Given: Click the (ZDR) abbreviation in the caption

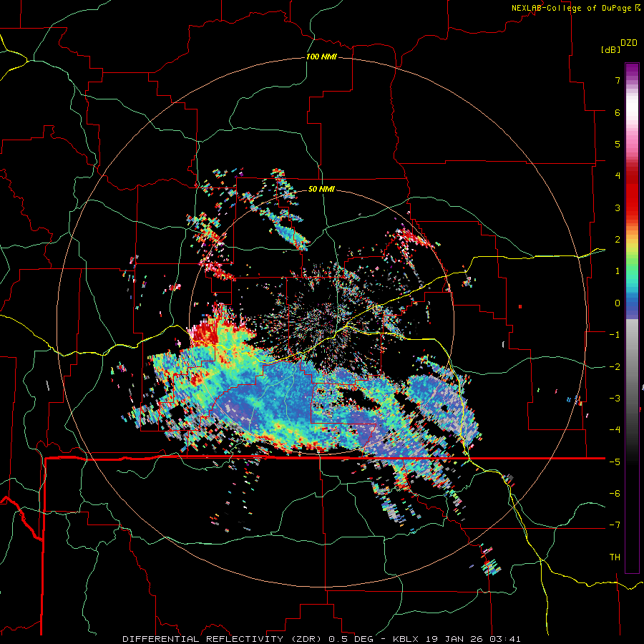Looking at the screenshot, I should [x=306, y=639].
